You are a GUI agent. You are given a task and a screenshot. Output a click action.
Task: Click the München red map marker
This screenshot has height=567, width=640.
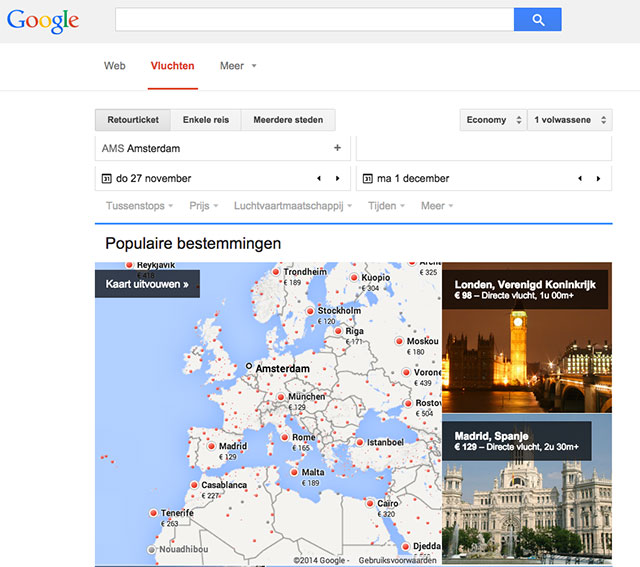tap(281, 397)
